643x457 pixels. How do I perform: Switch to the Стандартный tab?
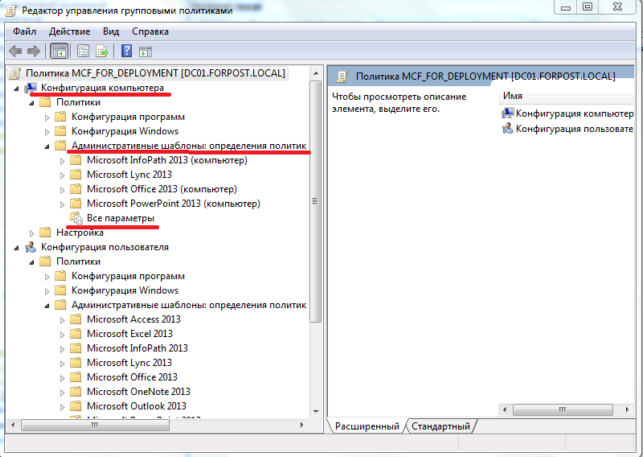[441, 426]
